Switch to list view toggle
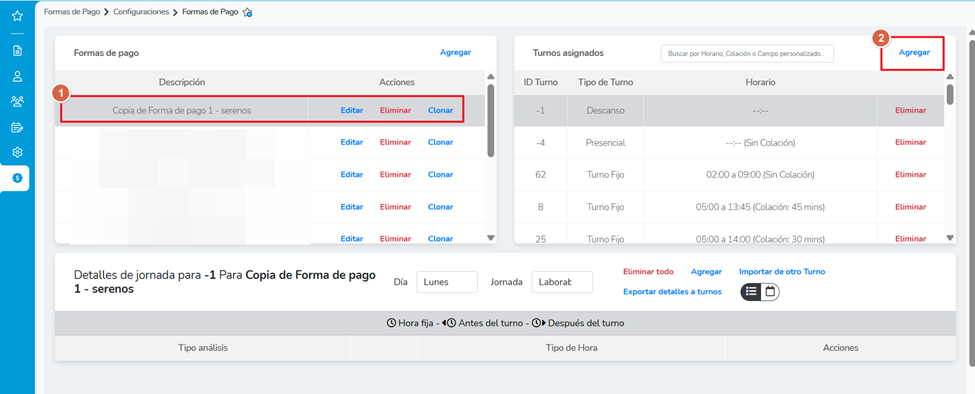This screenshot has width=975, height=394. (751, 291)
